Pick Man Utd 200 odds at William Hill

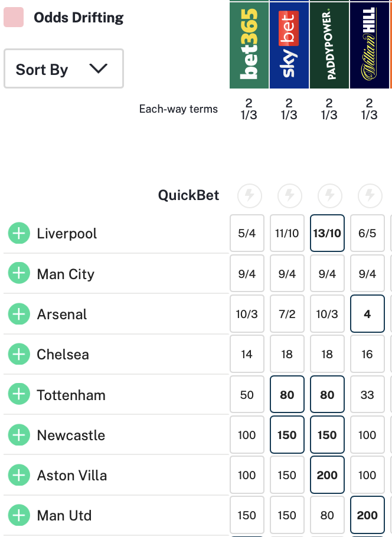coord(367,515)
